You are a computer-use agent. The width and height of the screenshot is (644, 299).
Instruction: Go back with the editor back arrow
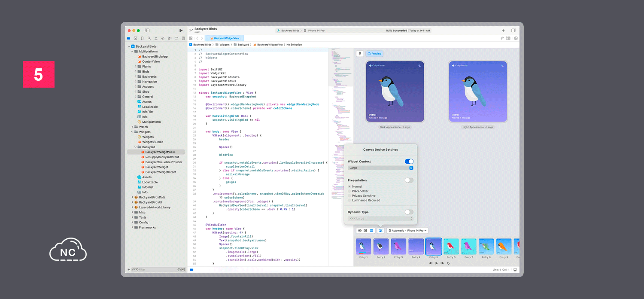tap(197, 38)
